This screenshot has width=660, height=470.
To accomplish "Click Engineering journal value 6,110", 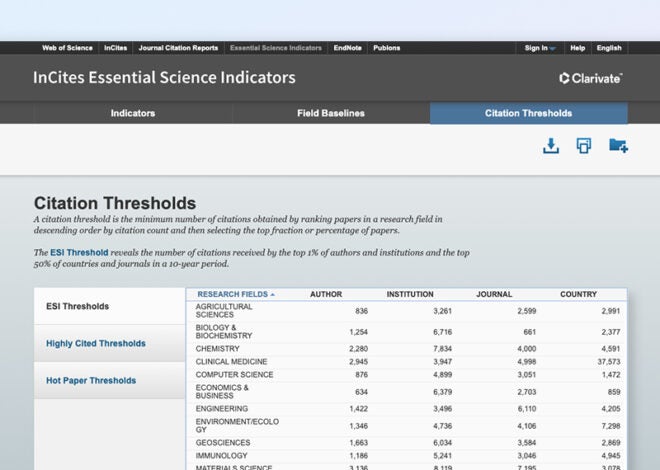I will 527,409.
